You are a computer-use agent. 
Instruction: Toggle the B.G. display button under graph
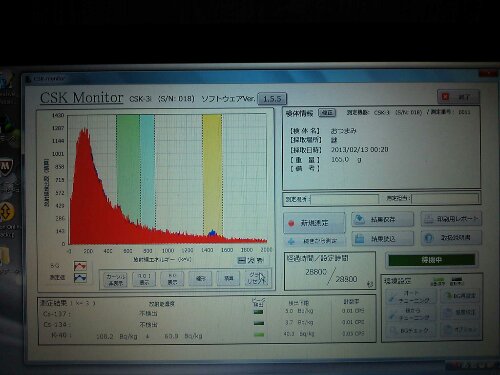pyautogui.click(x=172, y=279)
